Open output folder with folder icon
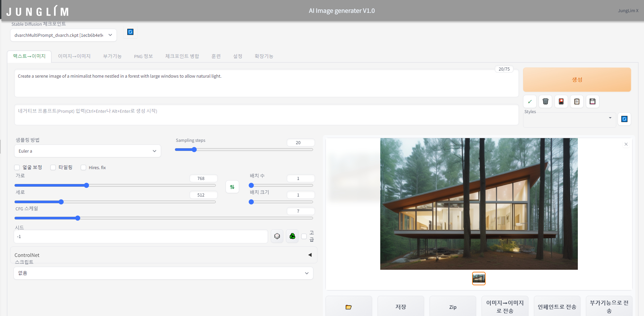Image resolution: width=644 pixels, height=316 pixels. pyautogui.click(x=349, y=307)
